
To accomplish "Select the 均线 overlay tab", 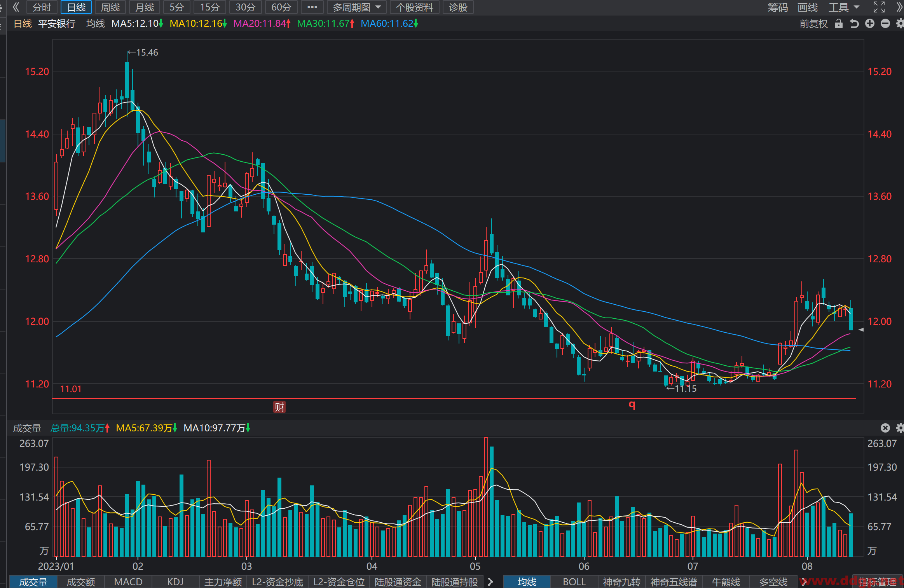I will (527, 582).
